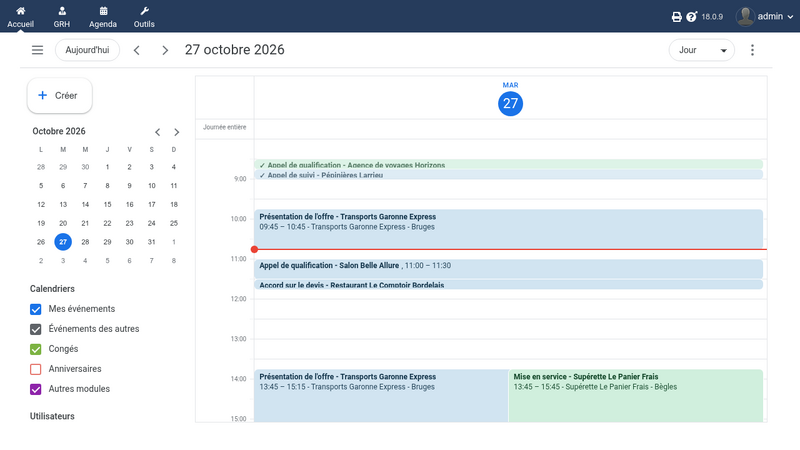Toggle Mes événements checkbox
The width and height of the screenshot is (800, 450).
click(36, 309)
